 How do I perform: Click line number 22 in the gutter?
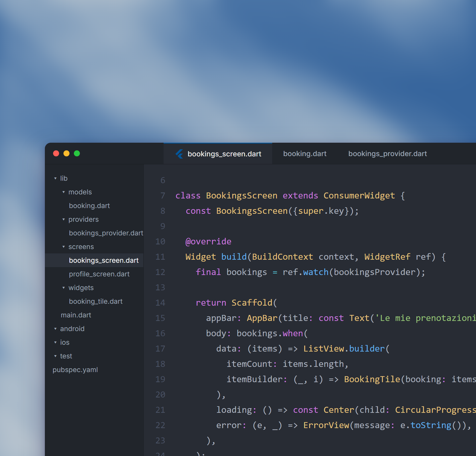tap(160, 425)
